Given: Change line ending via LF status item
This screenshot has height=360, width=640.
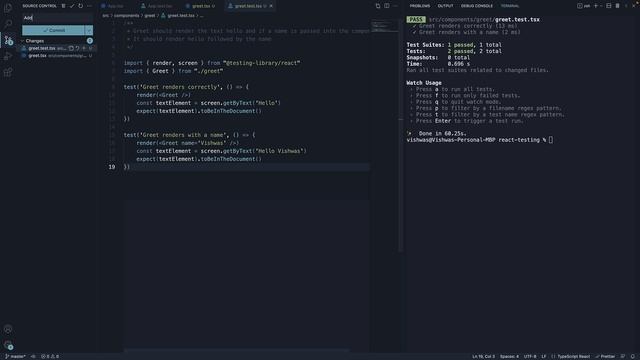Looking at the screenshot, I should tap(544, 356).
